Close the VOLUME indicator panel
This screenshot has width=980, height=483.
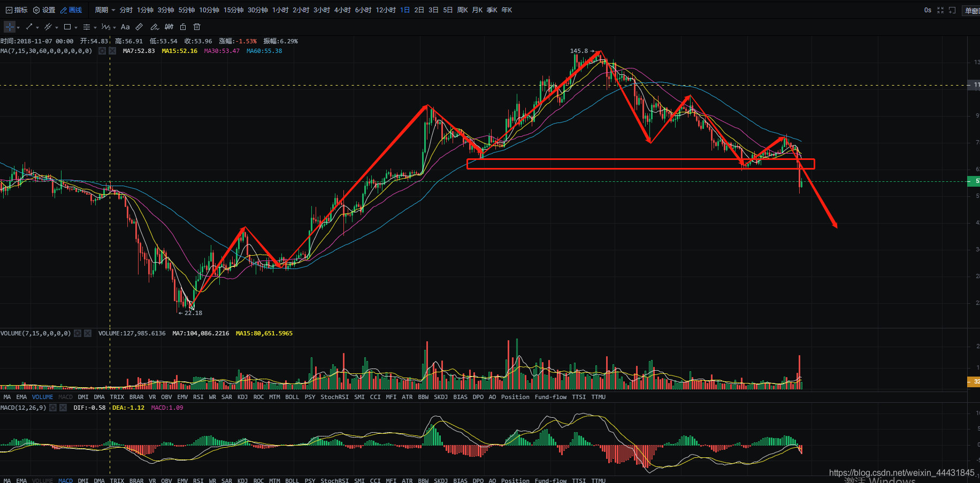88,333
